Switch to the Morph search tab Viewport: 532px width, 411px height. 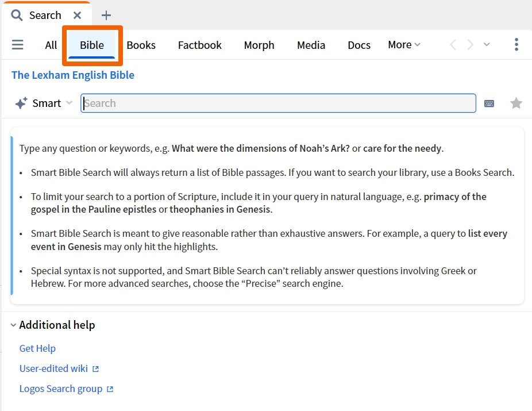(259, 45)
